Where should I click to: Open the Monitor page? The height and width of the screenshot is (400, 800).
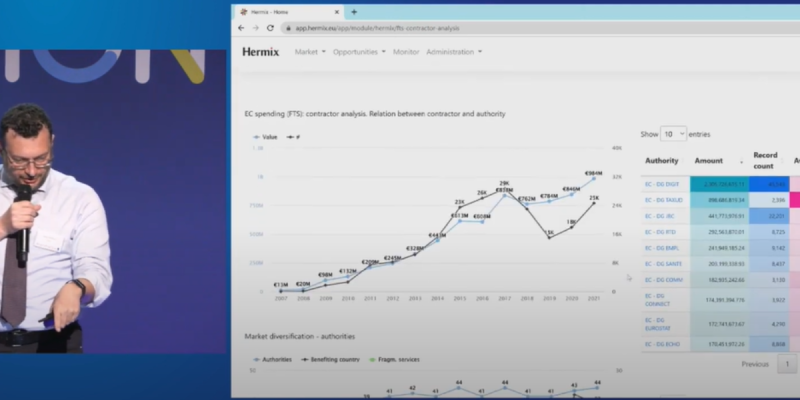point(406,52)
